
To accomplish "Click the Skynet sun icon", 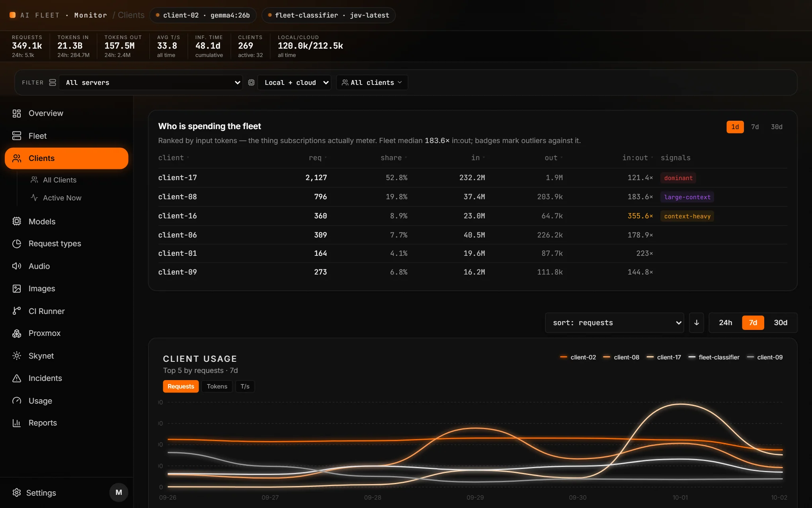I will [x=17, y=356].
